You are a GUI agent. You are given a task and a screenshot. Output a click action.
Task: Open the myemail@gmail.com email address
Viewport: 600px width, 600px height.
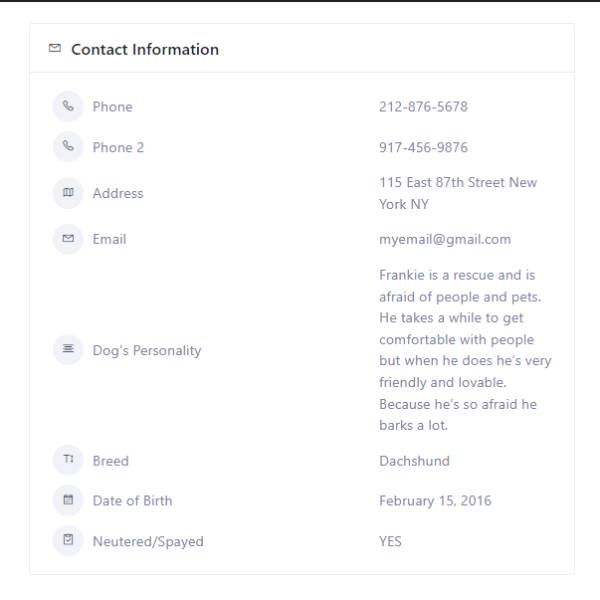(x=445, y=240)
